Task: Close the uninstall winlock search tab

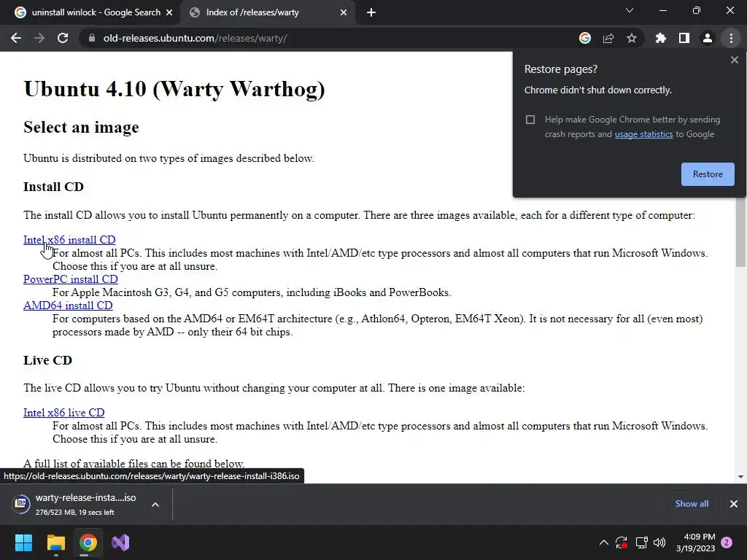Action: [x=169, y=13]
